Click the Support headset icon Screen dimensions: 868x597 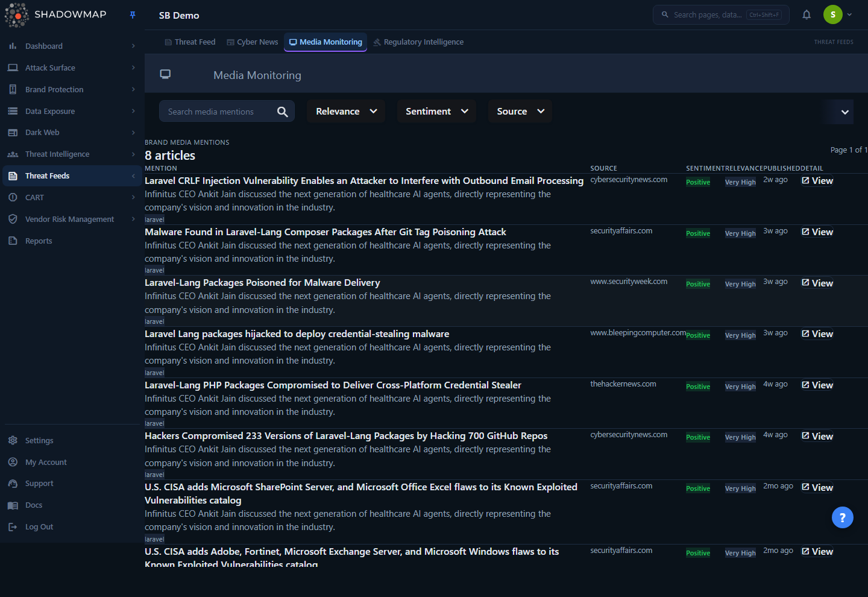tap(13, 484)
